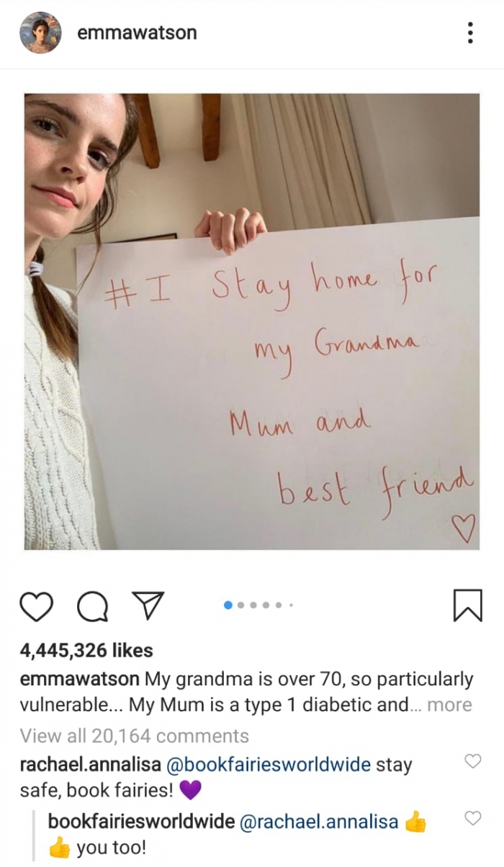This screenshot has height=867, width=504.
Task: Open the 4,445,326 likes list
Action: pos(86,650)
